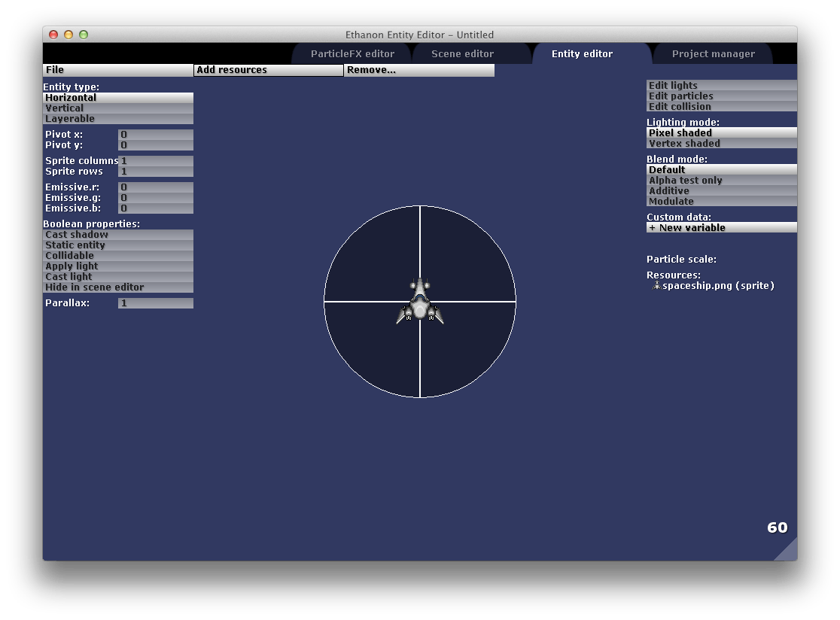Open the Project manager tab
The width and height of the screenshot is (840, 620).
pyautogui.click(x=713, y=54)
